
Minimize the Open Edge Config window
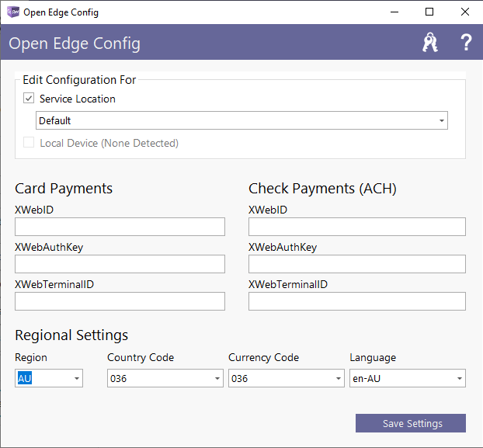coord(394,12)
